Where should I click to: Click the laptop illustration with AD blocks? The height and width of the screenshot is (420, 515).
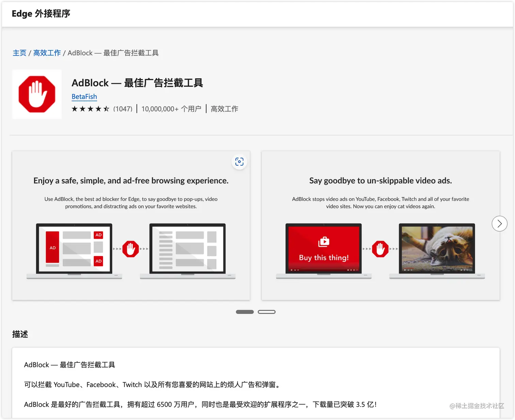point(74,251)
